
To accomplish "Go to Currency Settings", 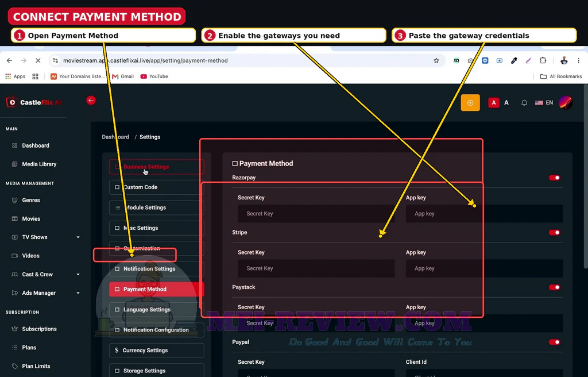I will [156, 351].
